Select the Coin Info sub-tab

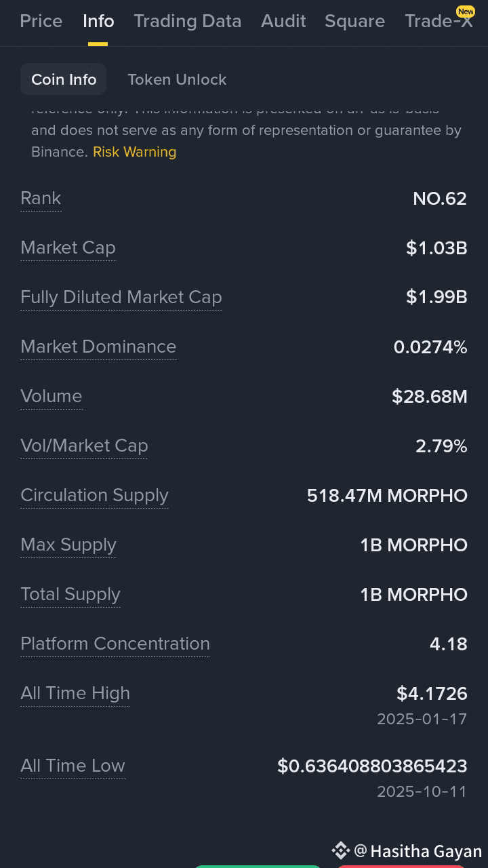(x=64, y=79)
